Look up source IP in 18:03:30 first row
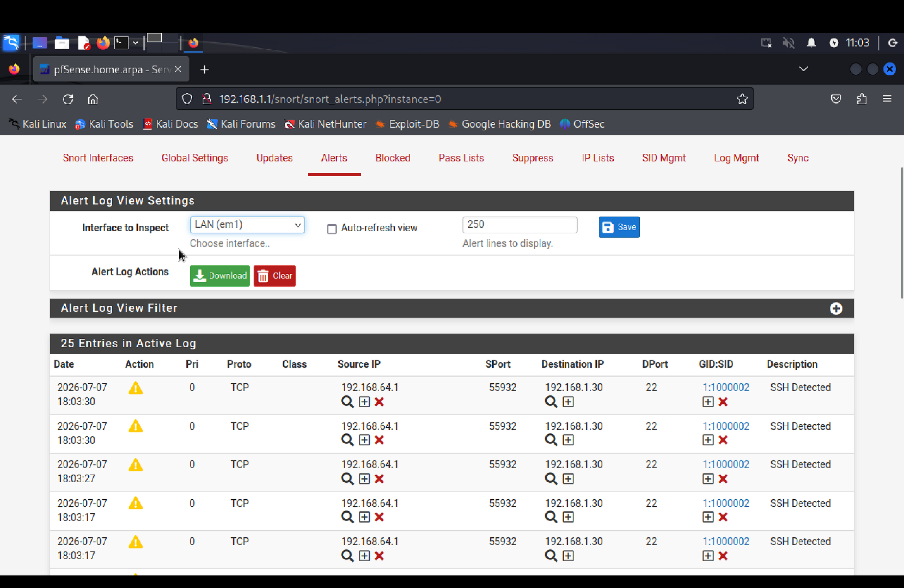The image size is (904, 588). [347, 402]
